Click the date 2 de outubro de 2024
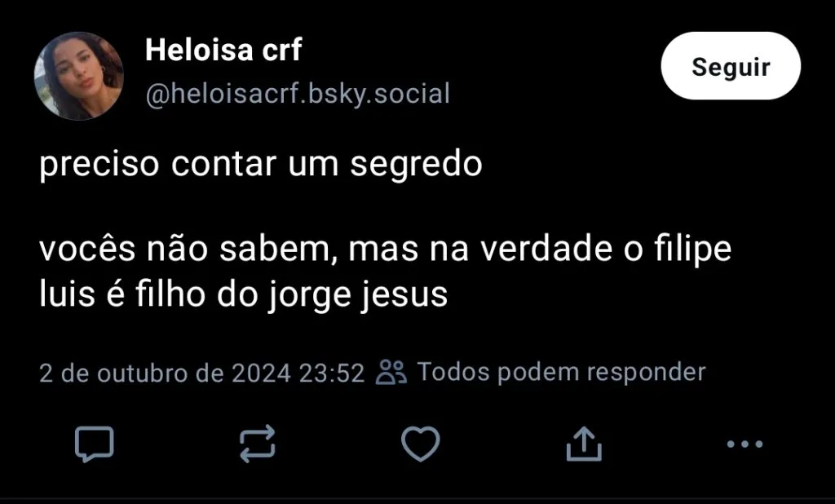Image resolution: width=835 pixels, height=504 pixels. tap(165, 374)
